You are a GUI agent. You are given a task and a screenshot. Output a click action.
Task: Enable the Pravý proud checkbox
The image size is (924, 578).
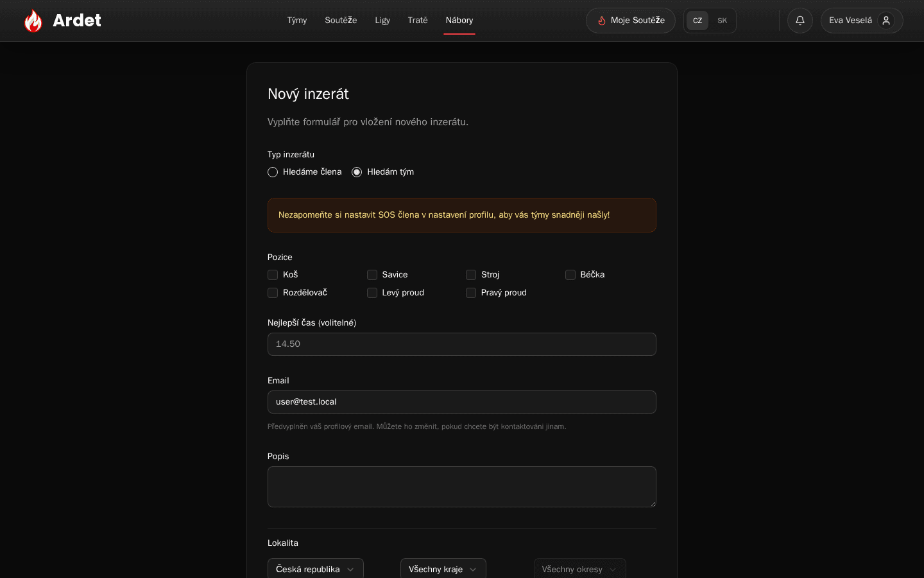471,293
